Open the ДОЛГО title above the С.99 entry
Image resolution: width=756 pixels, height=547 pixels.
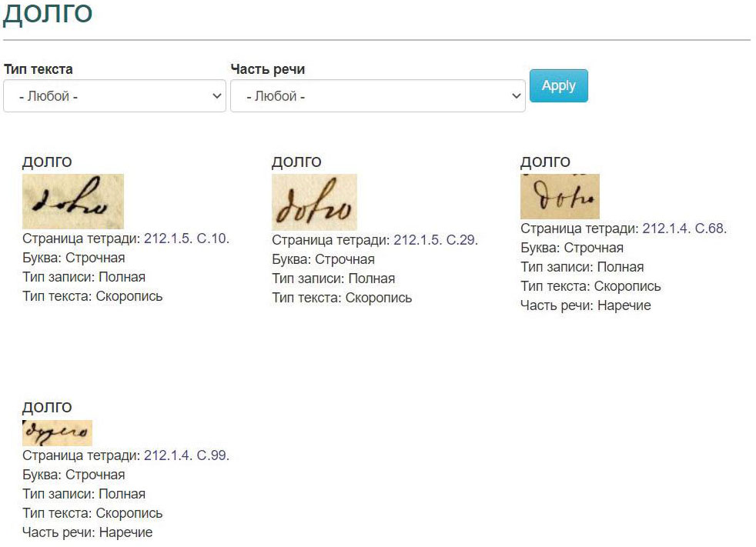[47, 407]
